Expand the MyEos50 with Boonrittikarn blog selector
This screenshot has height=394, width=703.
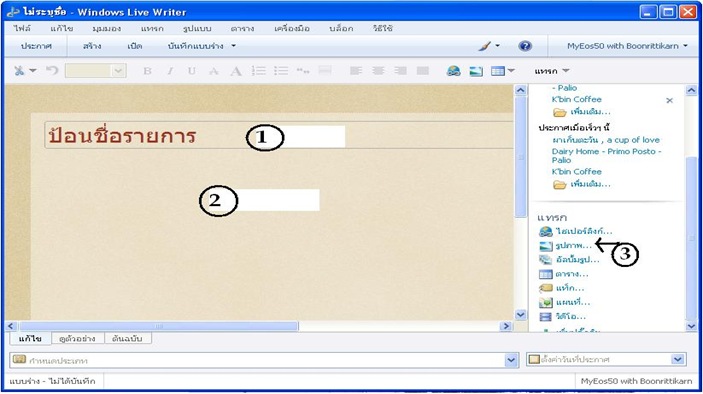[627, 46]
